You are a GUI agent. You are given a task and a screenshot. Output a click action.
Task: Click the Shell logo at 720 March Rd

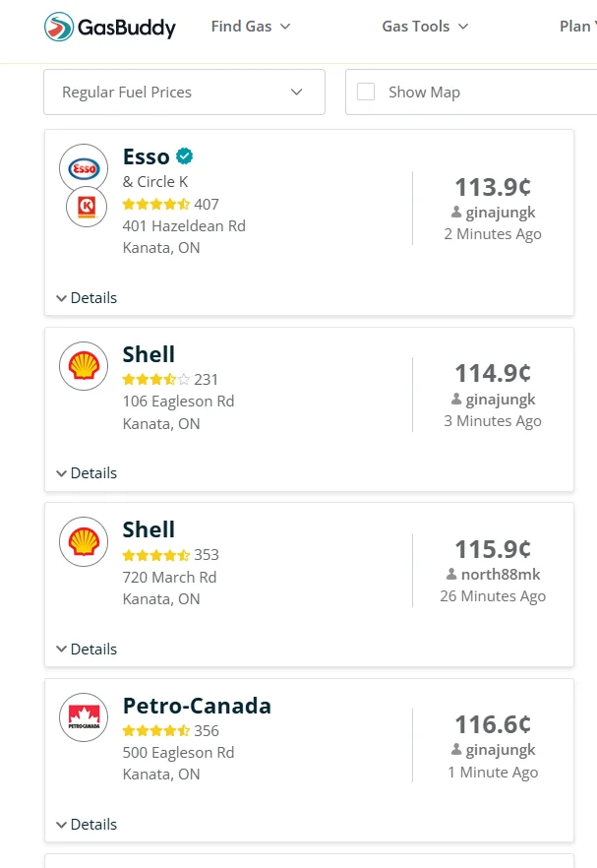pyautogui.click(x=84, y=541)
